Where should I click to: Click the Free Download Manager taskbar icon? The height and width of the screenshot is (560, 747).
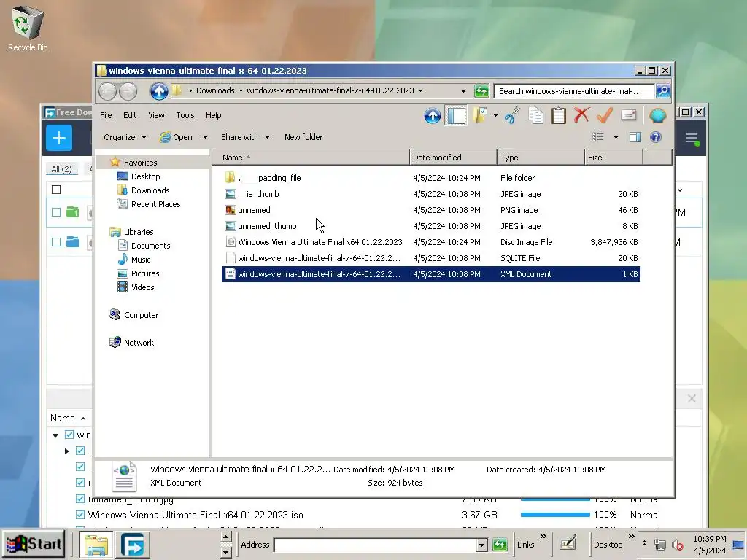[x=133, y=545]
